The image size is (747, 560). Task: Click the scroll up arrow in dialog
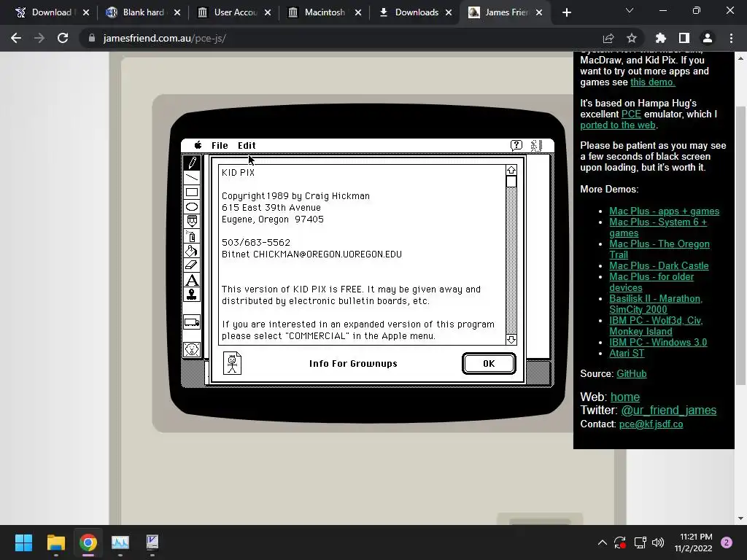click(511, 171)
